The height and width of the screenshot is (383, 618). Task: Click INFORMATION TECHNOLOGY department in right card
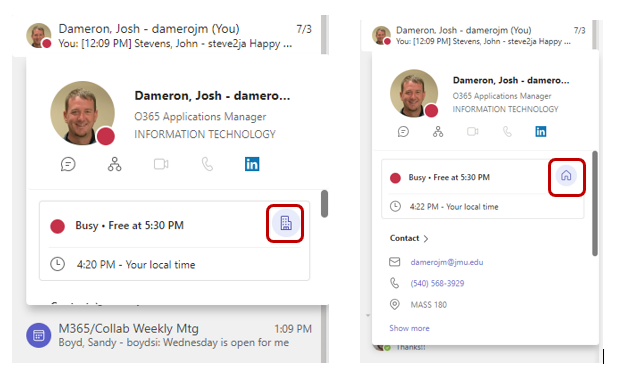click(505, 109)
